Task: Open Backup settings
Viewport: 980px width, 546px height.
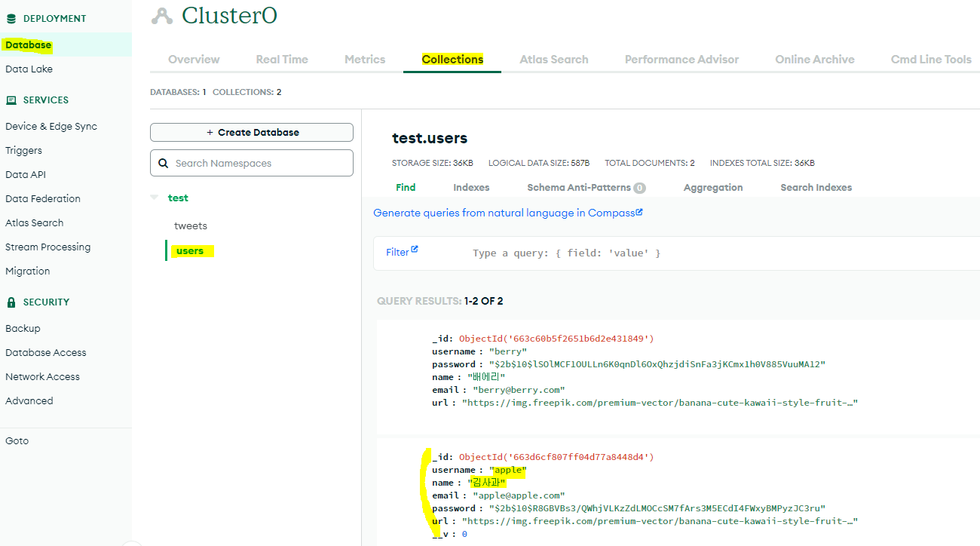Action: coord(23,328)
